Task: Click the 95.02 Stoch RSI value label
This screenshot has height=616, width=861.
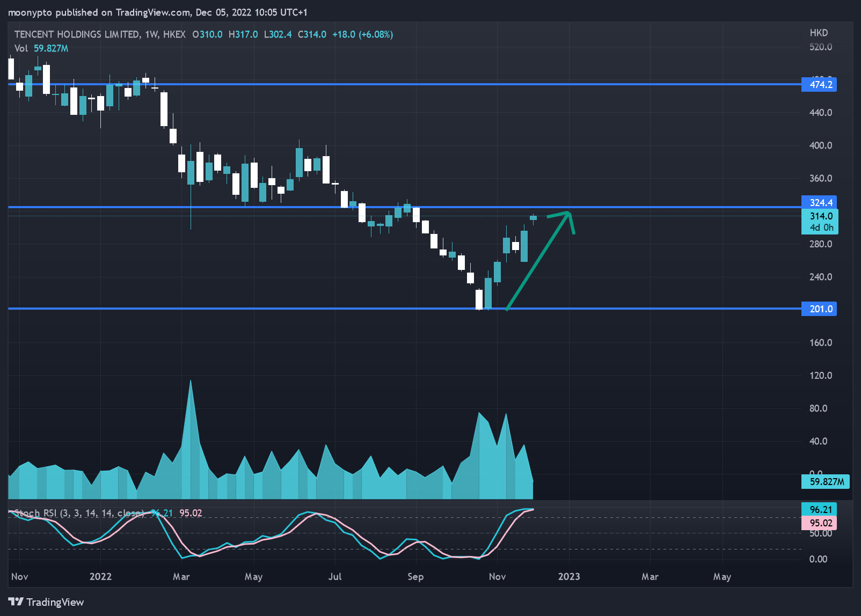Action: 819,523
